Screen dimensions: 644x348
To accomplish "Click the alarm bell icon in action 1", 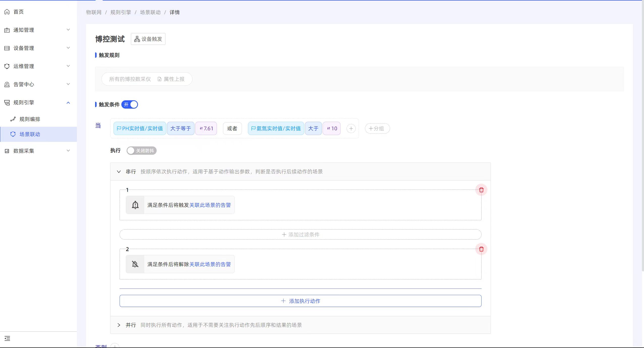I will (x=135, y=205).
